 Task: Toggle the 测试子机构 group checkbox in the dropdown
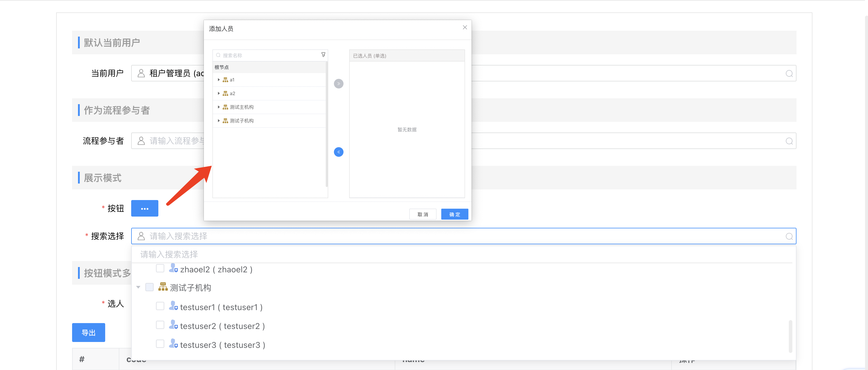149,287
